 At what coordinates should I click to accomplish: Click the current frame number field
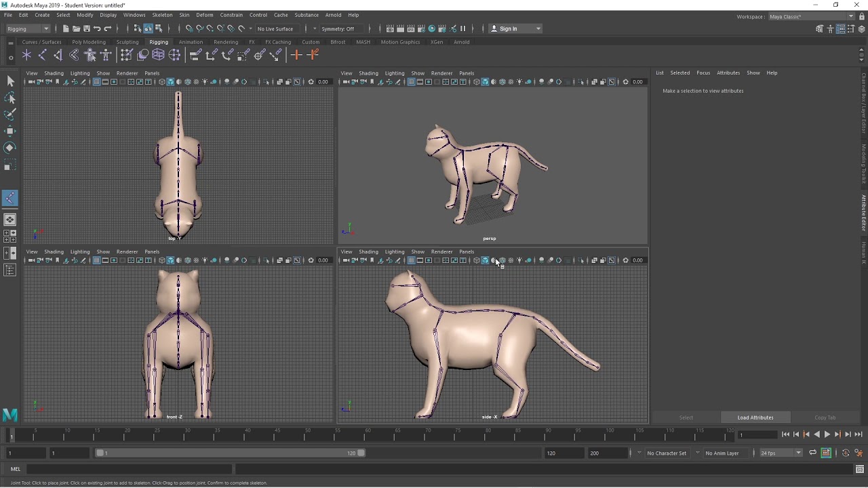(x=757, y=434)
